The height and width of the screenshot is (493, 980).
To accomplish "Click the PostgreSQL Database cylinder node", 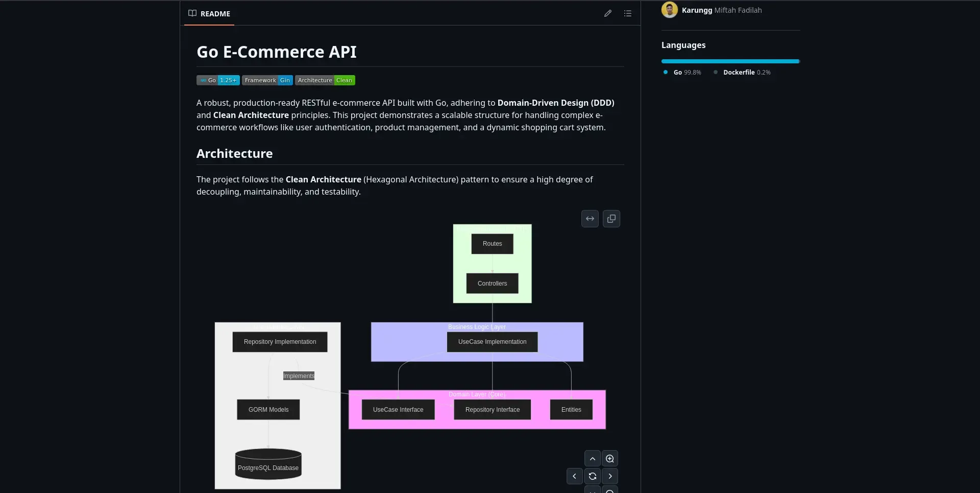I will (268, 464).
